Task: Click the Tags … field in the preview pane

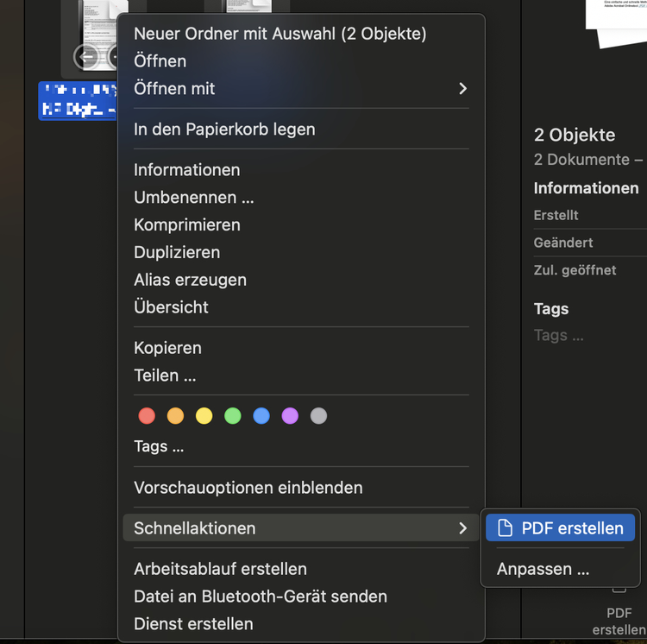Action: 559,335
